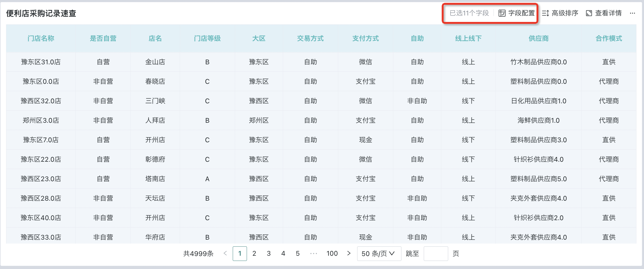The width and height of the screenshot is (644, 269).
Task: Select the 豫西区28.0店 cell
Action: pos(41,198)
